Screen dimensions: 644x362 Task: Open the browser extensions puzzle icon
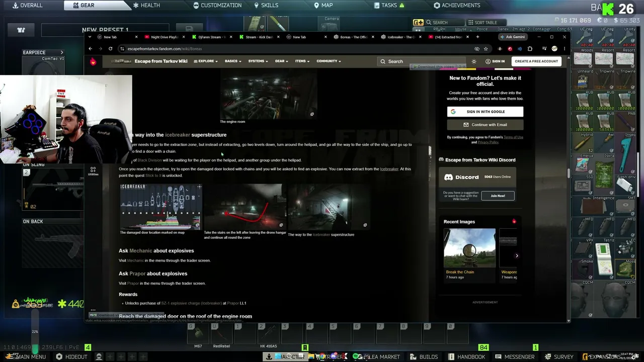(530, 49)
